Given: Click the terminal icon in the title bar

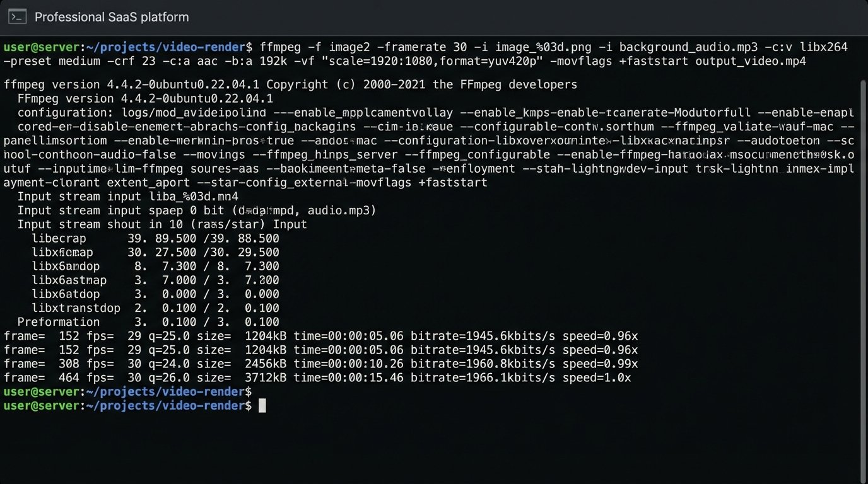Looking at the screenshot, I should 17,17.
